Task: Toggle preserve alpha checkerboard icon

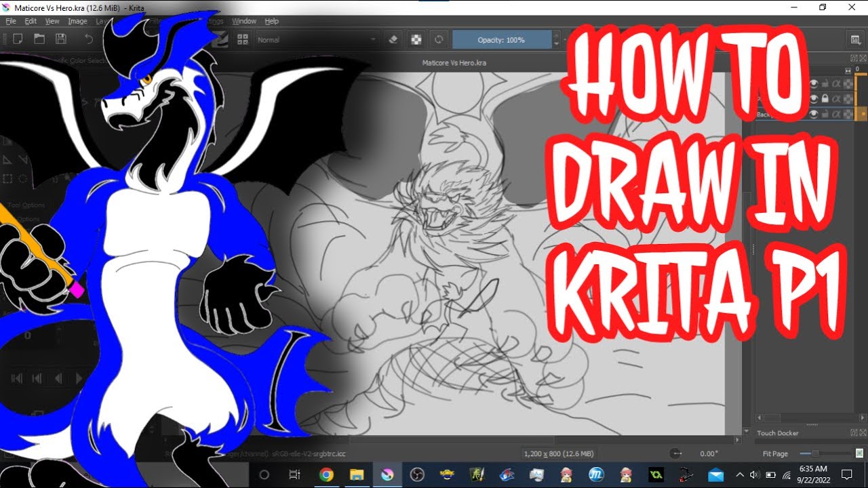Action: [x=415, y=39]
